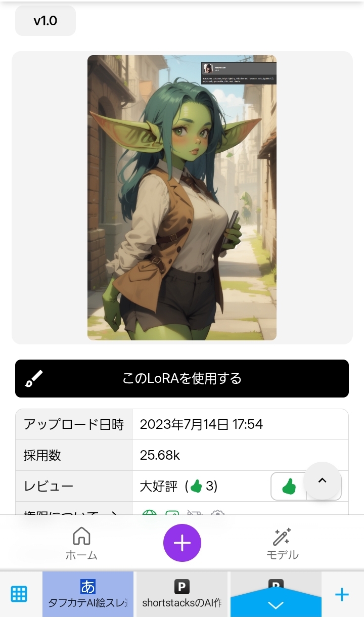
Task: Tap the prompt info overlay on image
Action: [239, 73]
